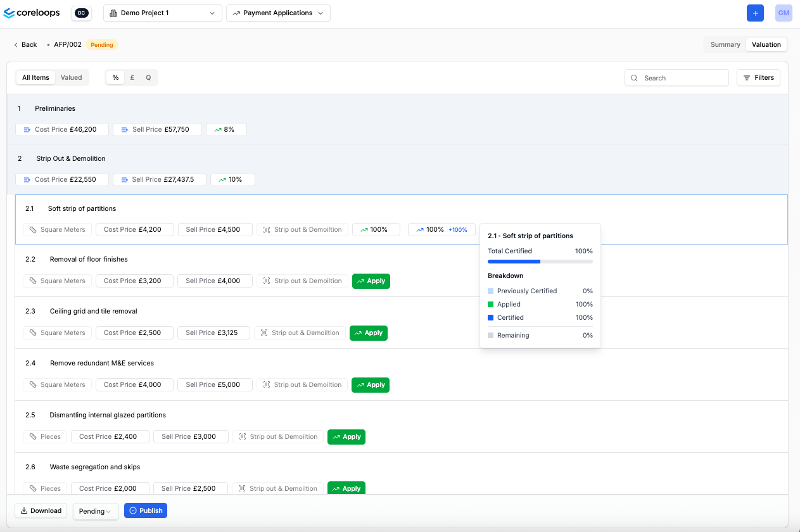Click the Total Certified progress bar

click(540, 261)
